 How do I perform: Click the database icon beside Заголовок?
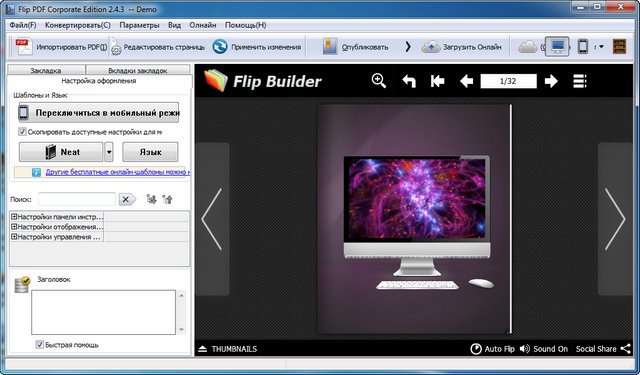point(22,284)
